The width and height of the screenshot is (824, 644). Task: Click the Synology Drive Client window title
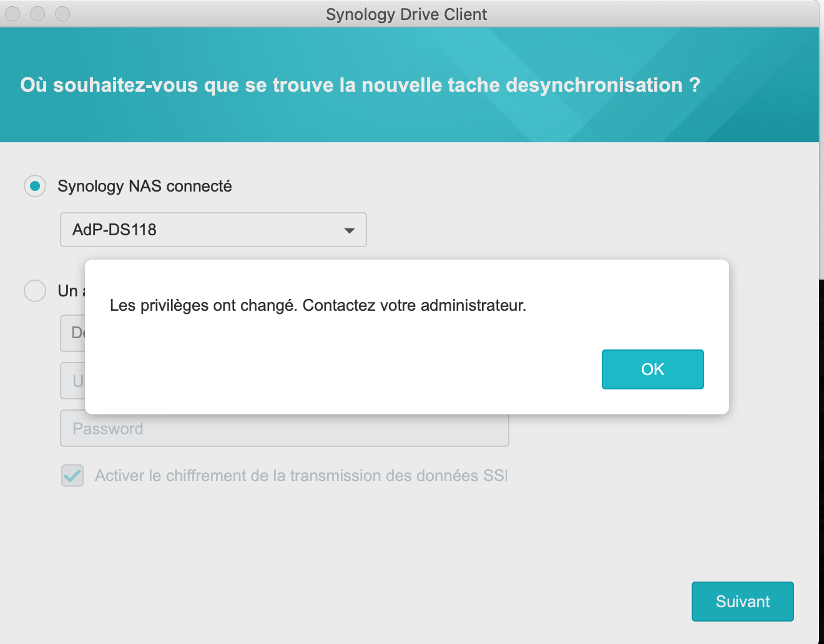pos(406,14)
